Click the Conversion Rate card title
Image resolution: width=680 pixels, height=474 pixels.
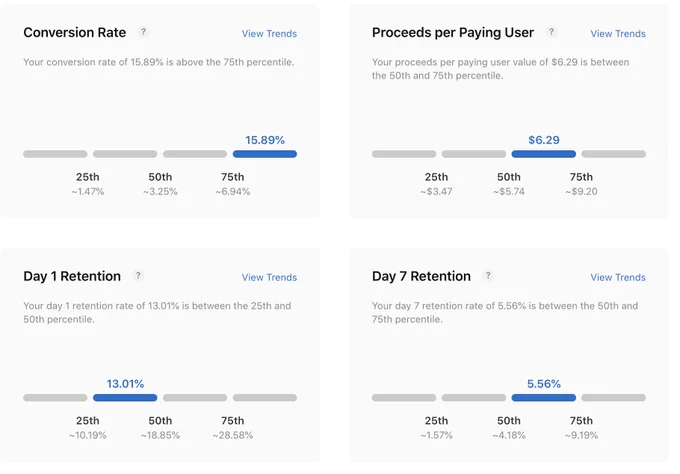75,33
